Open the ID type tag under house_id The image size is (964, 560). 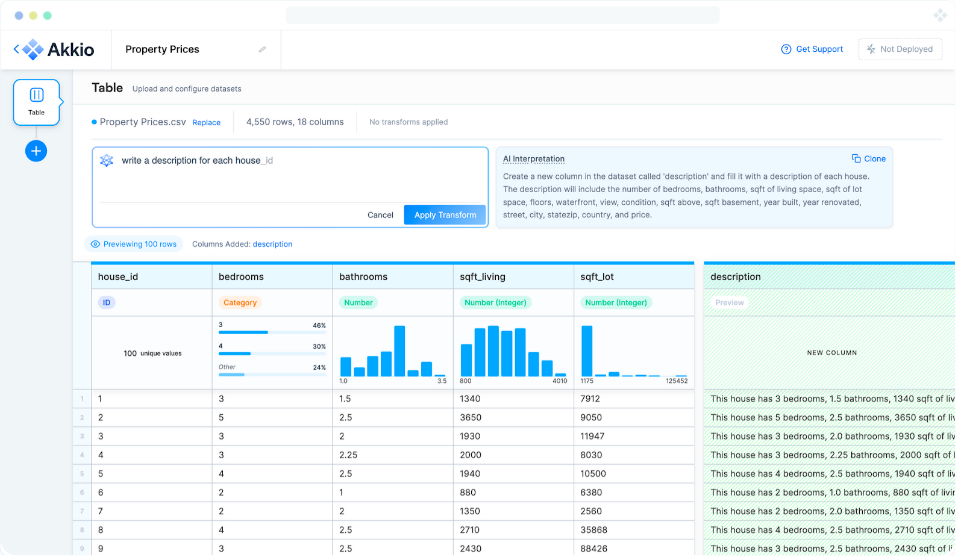click(107, 302)
